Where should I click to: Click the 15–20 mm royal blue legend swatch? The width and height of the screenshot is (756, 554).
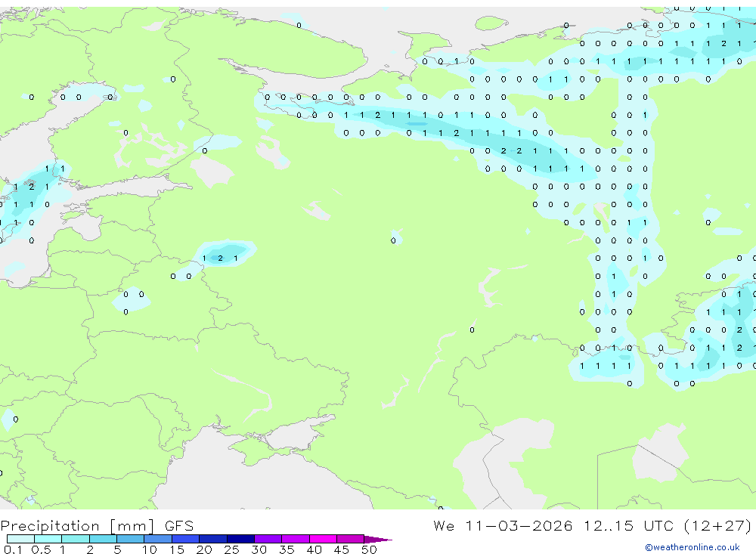(x=186, y=539)
